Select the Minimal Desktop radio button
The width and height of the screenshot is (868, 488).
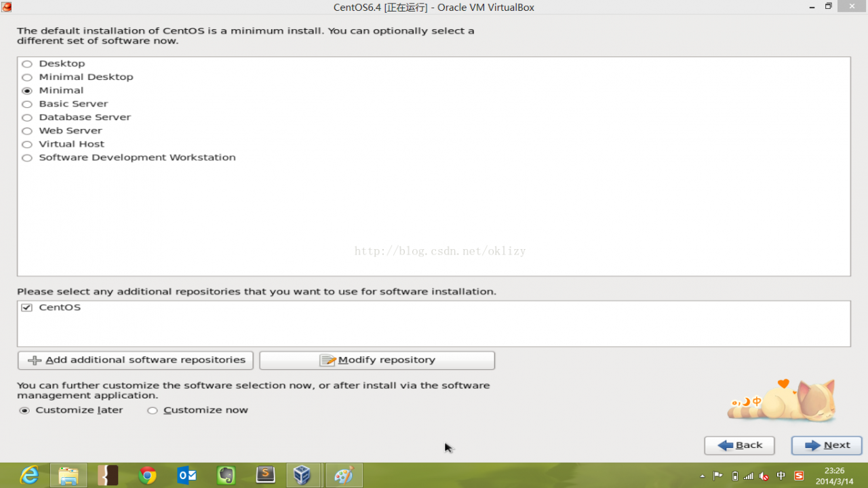click(x=27, y=77)
